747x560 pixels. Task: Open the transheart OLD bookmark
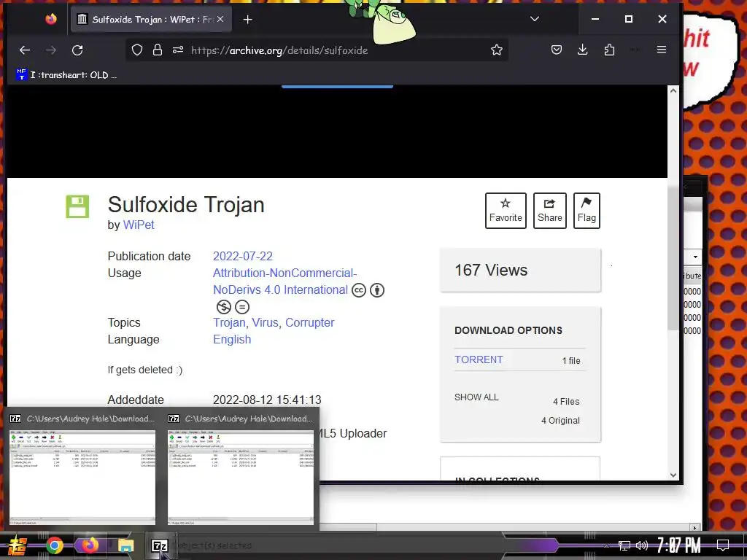coord(66,75)
